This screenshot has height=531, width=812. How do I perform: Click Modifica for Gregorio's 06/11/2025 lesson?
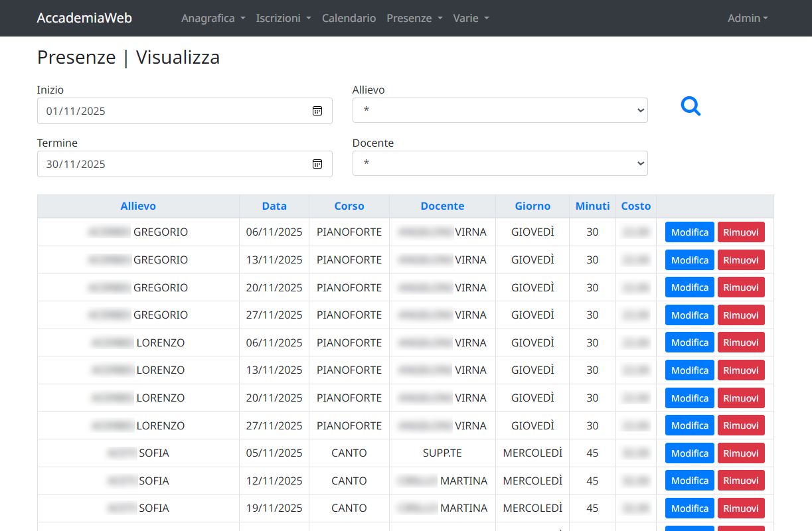pos(689,232)
